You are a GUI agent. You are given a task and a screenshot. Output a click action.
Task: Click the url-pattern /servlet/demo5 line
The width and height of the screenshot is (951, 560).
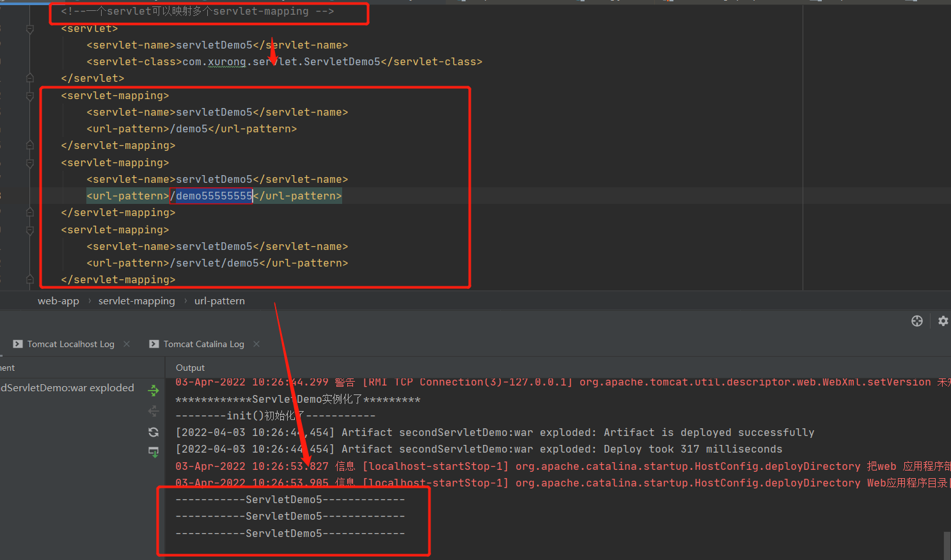[217, 263]
